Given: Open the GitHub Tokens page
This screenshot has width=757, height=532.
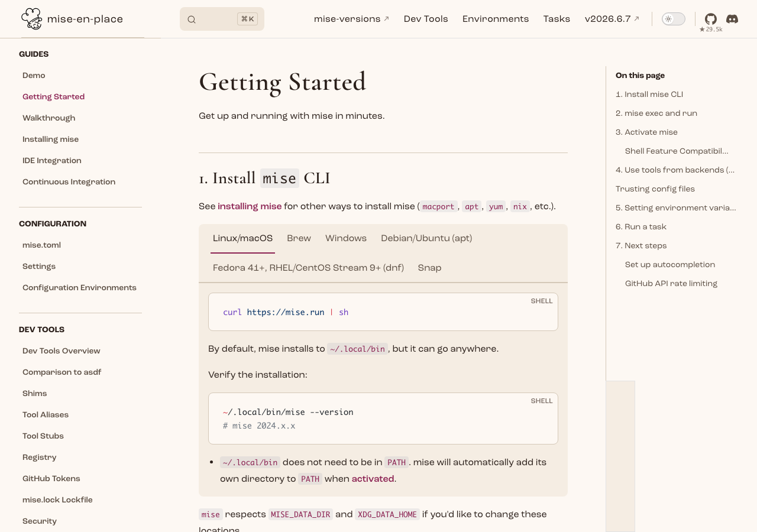Looking at the screenshot, I should click(51, 479).
